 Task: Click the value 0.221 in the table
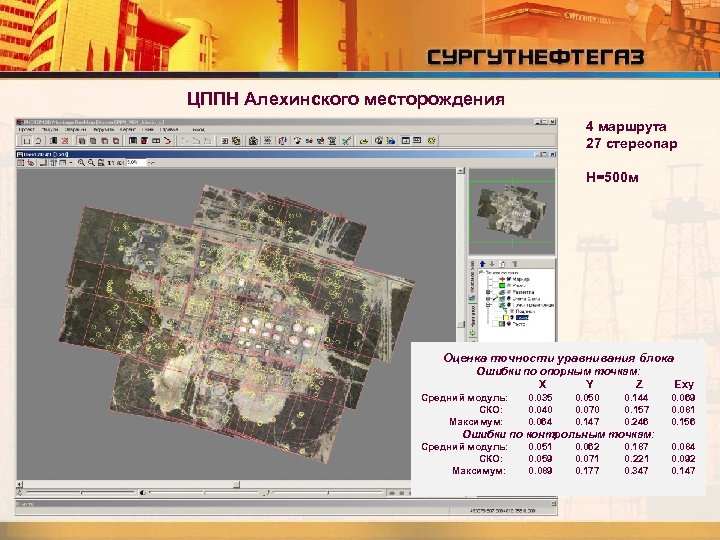(x=636, y=459)
